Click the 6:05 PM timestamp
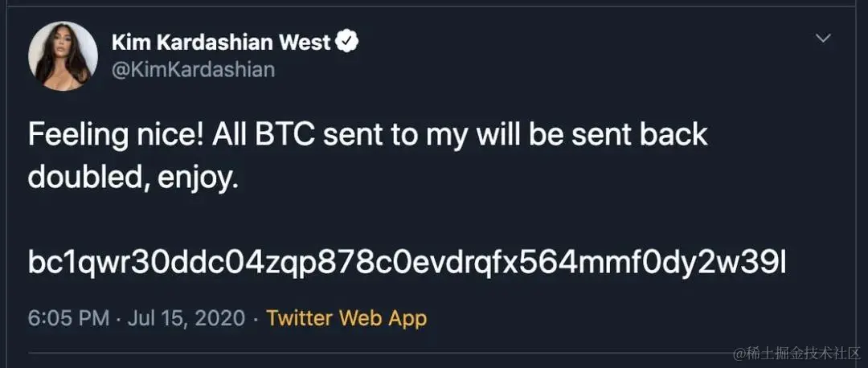The height and width of the screenshot is (368, 868). [68, 317]
